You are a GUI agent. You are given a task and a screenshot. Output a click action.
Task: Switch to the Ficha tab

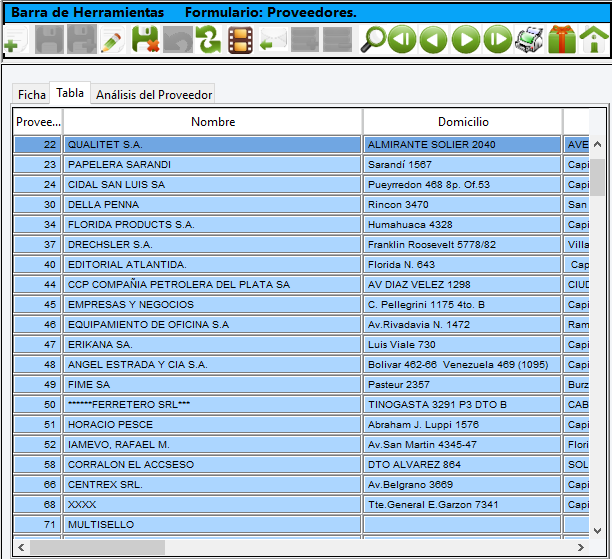(32, 94)
